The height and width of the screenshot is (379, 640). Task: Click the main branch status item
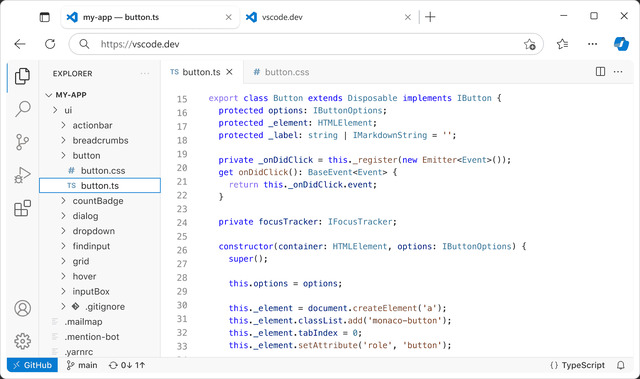pyautogui.click(x=82, y=365)
